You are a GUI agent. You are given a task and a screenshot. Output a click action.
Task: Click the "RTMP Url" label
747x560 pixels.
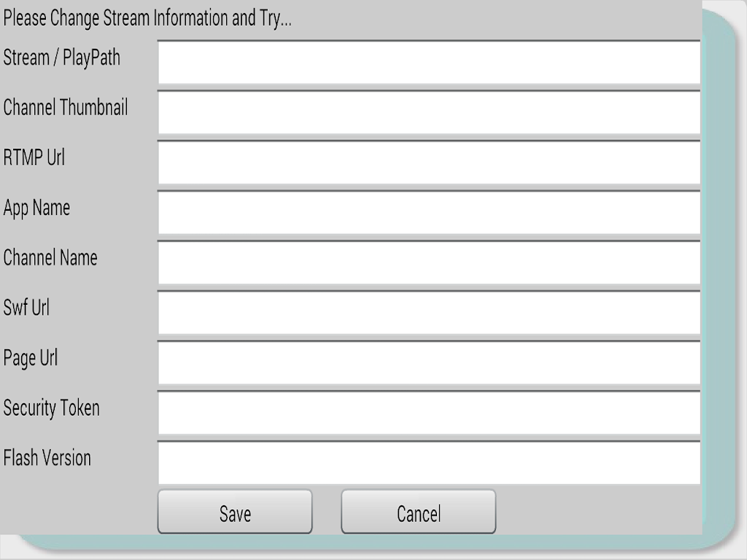point(34,157)
